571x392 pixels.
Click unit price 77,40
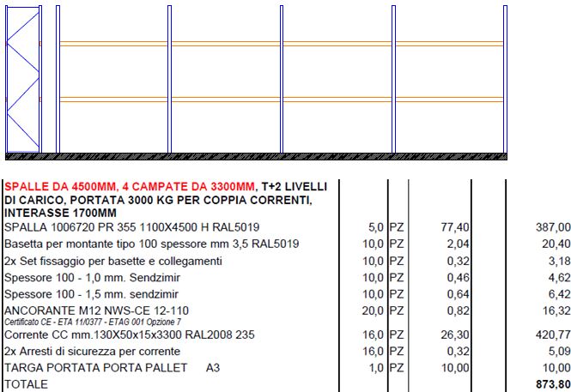455,227
